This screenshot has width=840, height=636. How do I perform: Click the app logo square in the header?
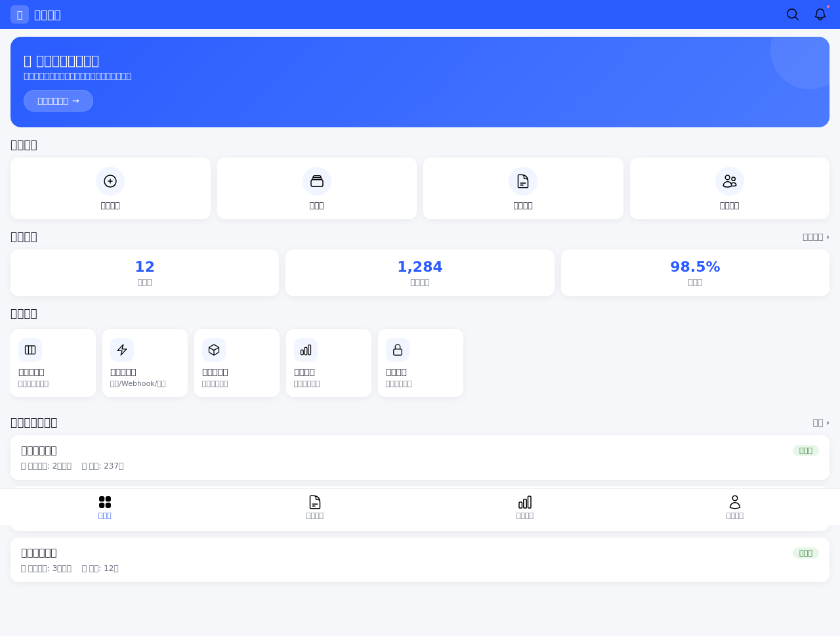[20, 14]
